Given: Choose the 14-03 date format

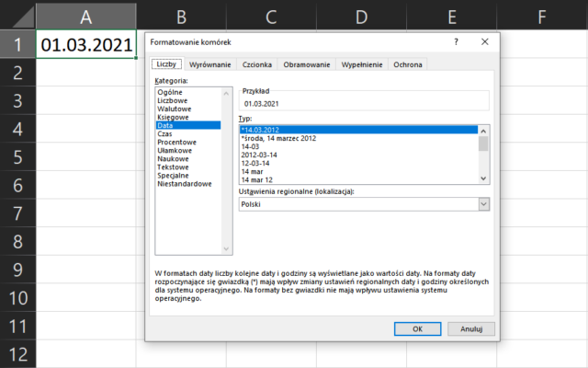Looking at the screenshot, I should click(x=358, y=146).
